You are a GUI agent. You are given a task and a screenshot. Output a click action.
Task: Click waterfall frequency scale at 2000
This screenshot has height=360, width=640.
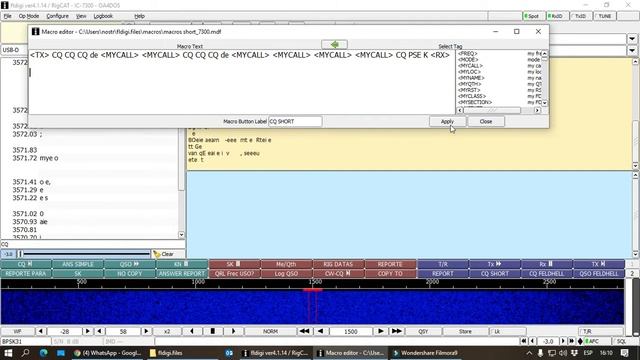(432, 282)
